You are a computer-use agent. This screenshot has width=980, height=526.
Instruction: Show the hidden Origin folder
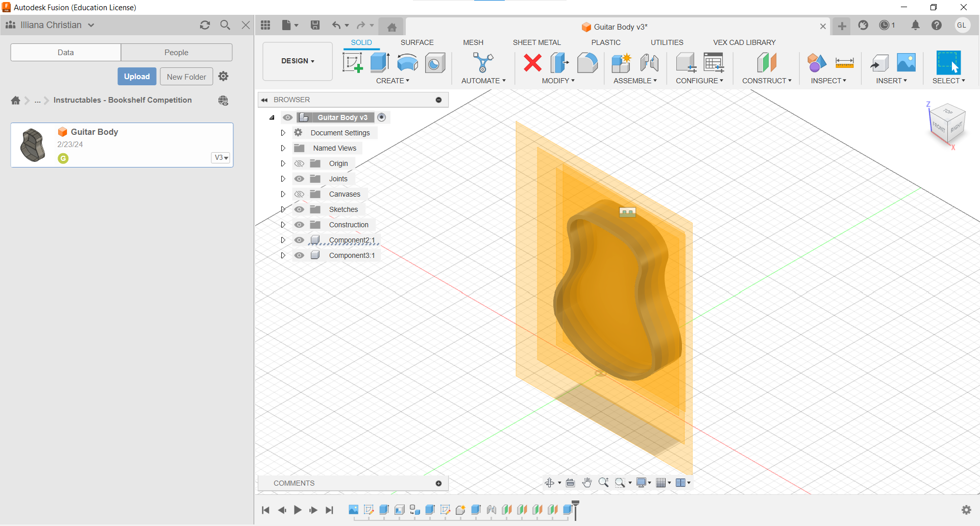299,163
